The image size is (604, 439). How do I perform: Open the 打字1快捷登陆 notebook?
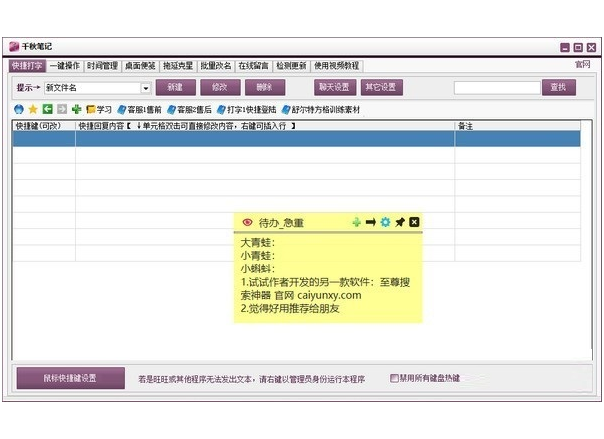pos(247,110)
